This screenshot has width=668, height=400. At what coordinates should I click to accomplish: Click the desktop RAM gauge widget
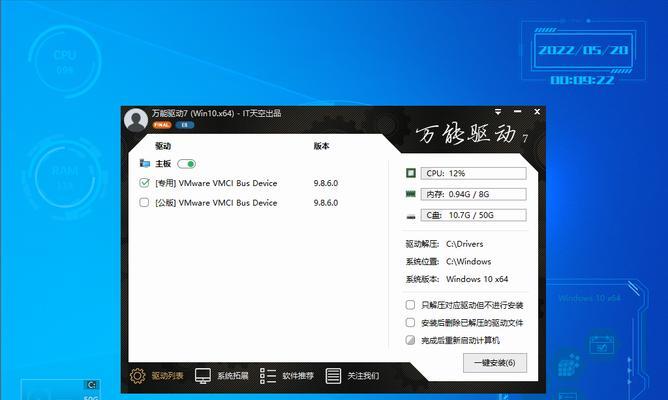65,177
